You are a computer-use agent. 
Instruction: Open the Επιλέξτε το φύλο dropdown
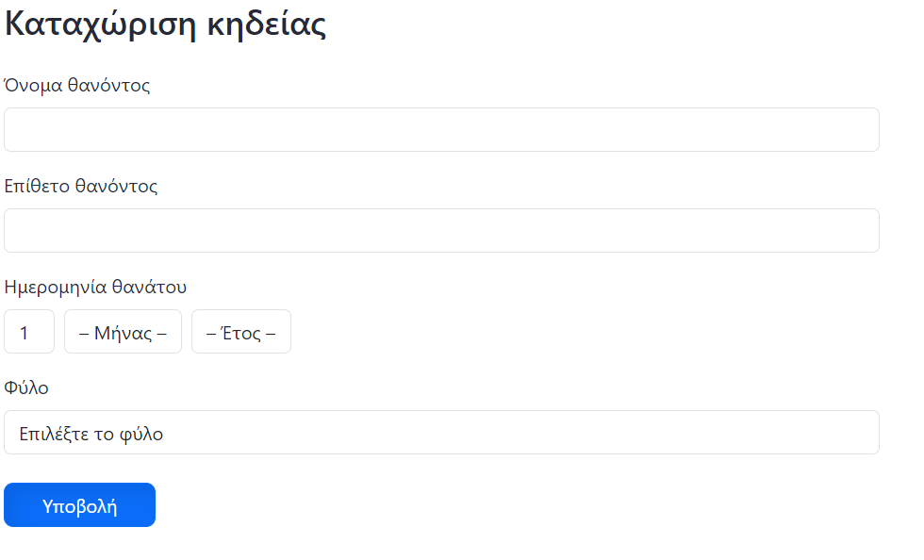pos(441,433)
